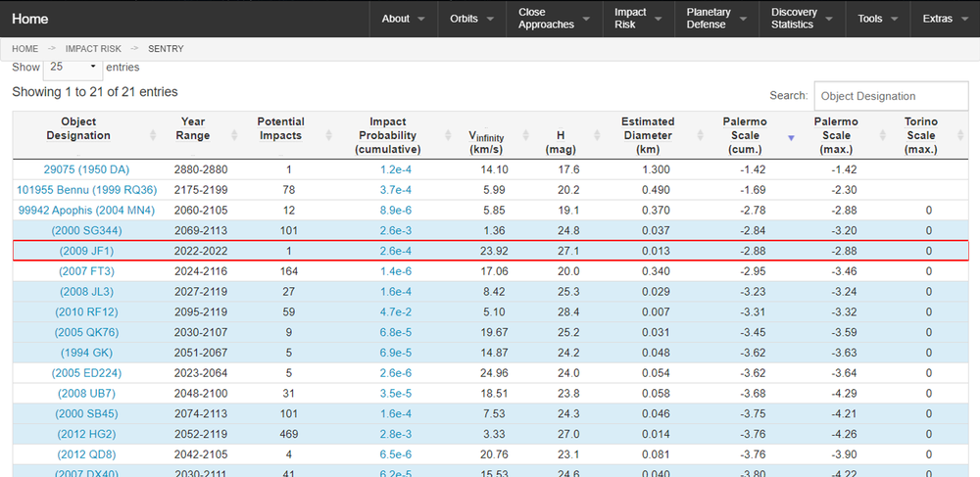Sort by H (mag) column arrows

point(598,135)
